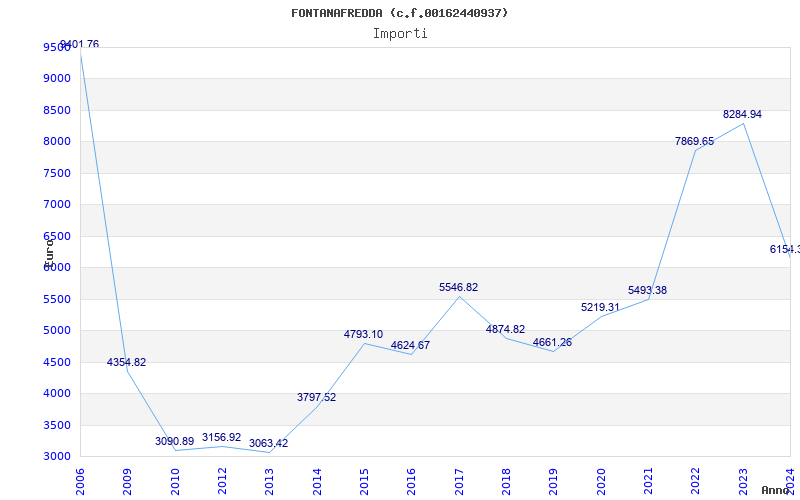Click x-axis year 2010
800x500 pixels.
tap(175, 482)
